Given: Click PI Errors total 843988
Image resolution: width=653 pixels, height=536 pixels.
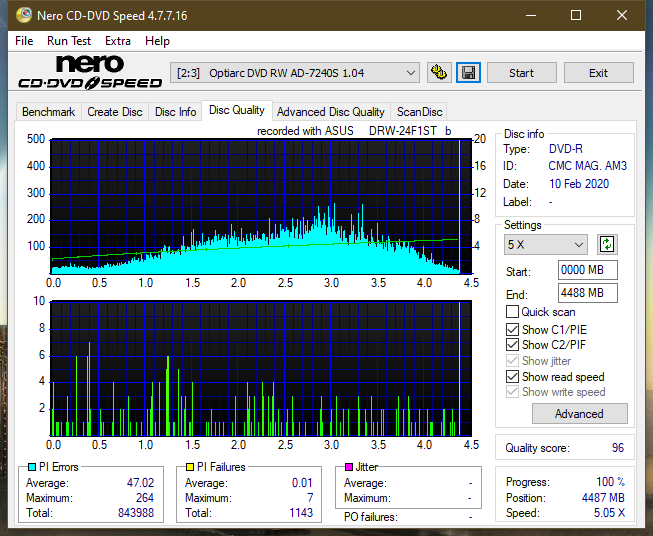Looking at the screenshot, I should [x=136, y=513].
